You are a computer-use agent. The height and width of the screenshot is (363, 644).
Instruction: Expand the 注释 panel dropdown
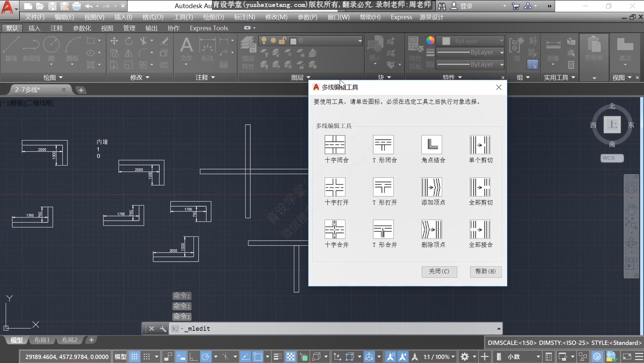coord(205,77)
